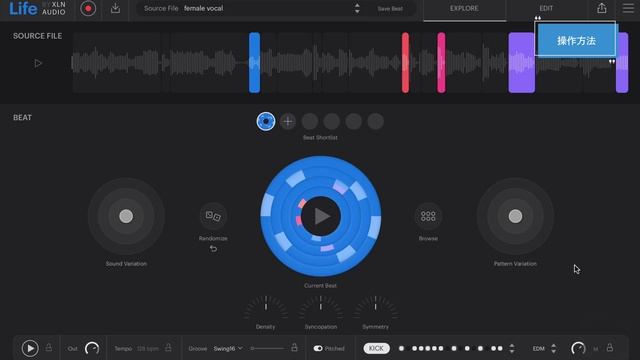
Task: Undo last randomize with the arrow icon
Action: pos(213,249)
